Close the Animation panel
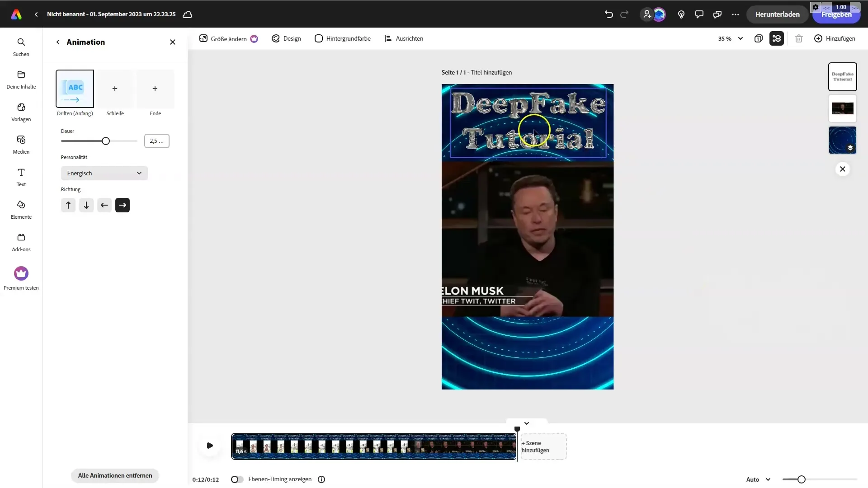Viewport: 868px width, 488px height. tap(173, 42)
